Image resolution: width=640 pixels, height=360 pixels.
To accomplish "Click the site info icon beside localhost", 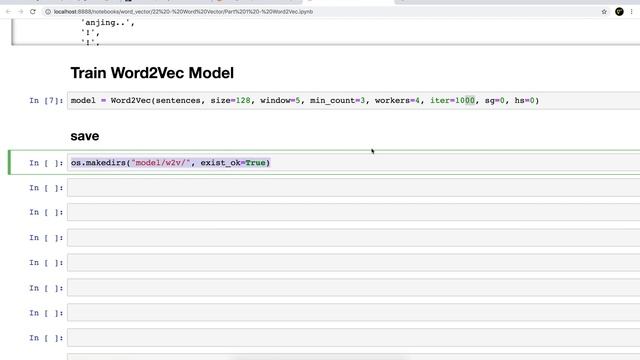I will point(48,12).
